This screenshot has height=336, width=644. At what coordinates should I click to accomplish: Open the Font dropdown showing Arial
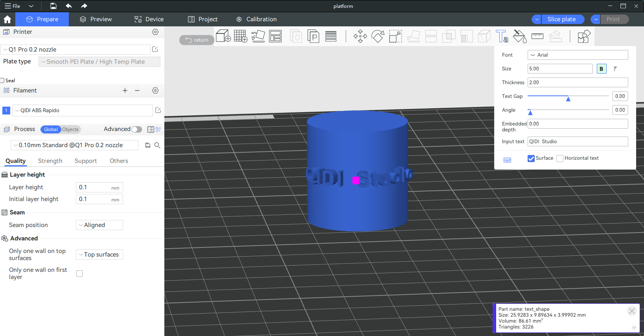(x=578, y=55)
